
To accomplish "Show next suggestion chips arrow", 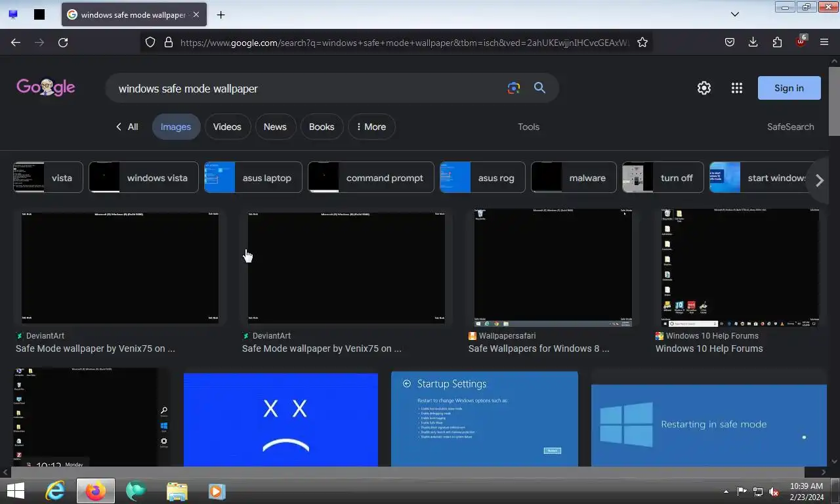I will coord(819,180).
